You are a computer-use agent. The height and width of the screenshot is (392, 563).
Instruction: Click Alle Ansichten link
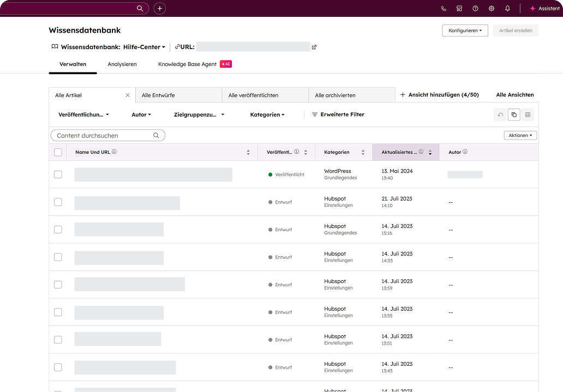click(514, 95)
